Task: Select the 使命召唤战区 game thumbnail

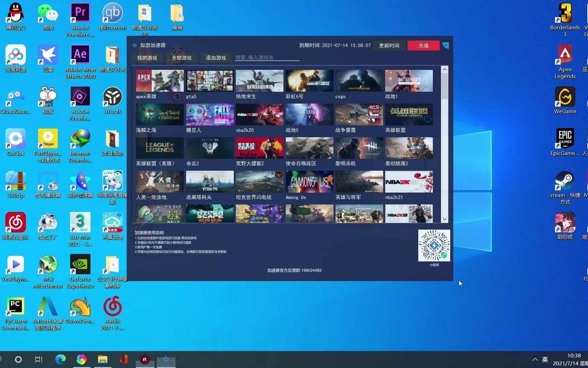Action: coord(309,148)
